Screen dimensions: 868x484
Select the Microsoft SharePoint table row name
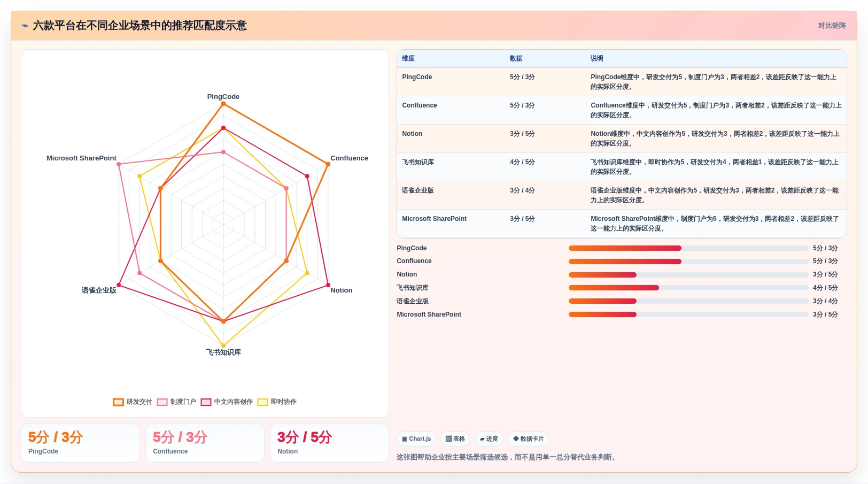point(434,219)
